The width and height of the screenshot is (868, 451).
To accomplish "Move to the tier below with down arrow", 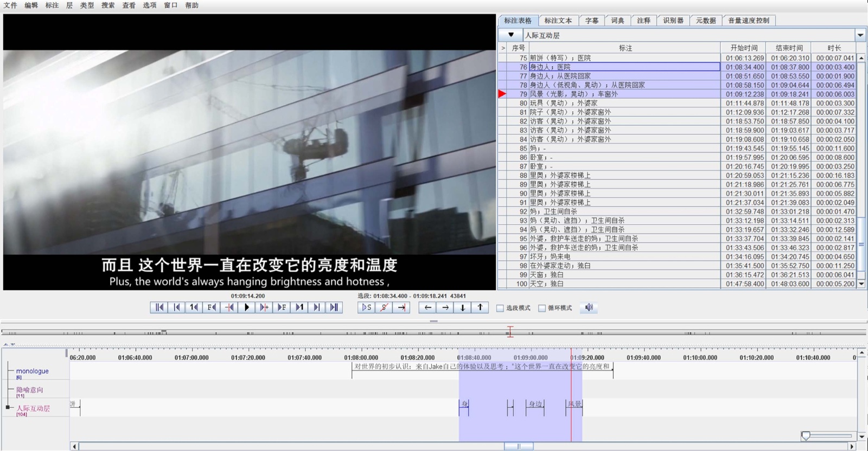I will click(x=463, y=307).
